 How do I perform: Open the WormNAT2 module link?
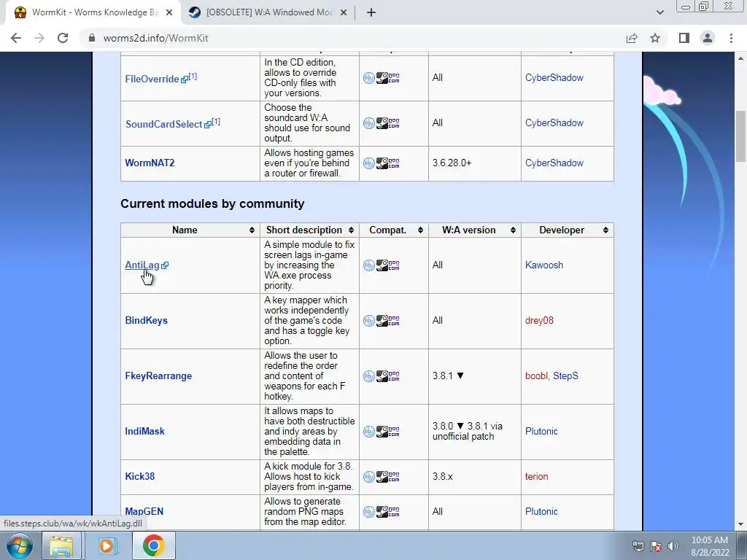point(150,163)
